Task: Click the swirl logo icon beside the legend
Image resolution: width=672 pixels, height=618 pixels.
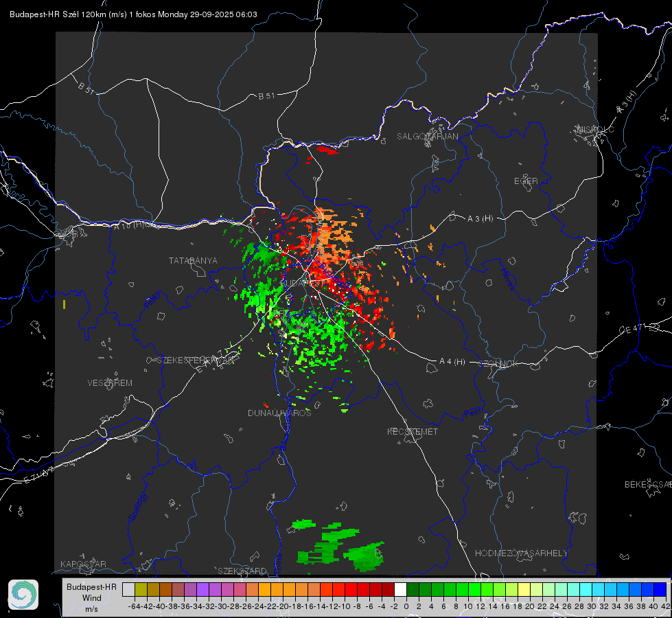Action: [23, 595]
